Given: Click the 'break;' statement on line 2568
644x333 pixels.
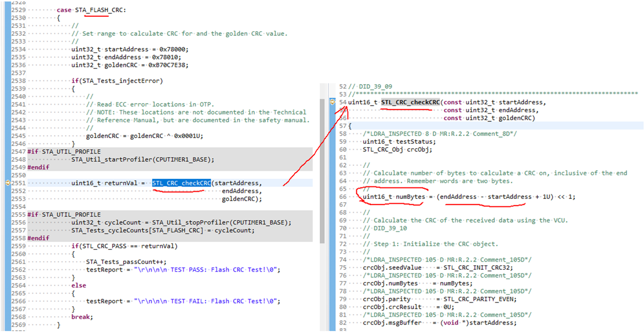Looking at the screenshot, I should (82, 317).
